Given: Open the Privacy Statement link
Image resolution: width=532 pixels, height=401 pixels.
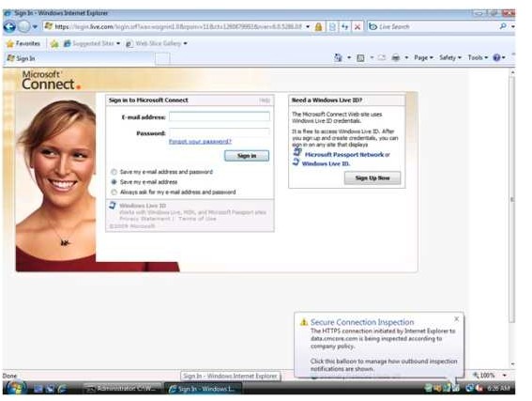Looking at the screenshot, I should pyautogui.click(x=144, y=219).
